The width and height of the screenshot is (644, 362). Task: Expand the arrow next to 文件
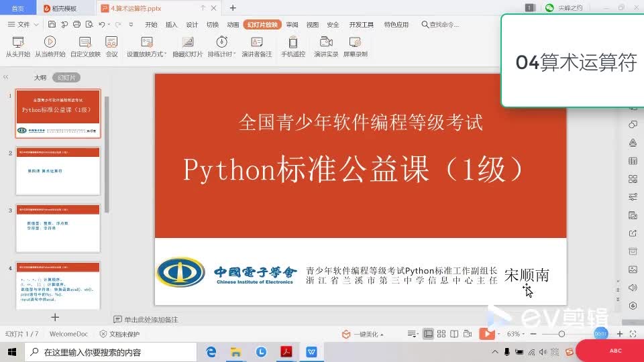pos(36,25)
